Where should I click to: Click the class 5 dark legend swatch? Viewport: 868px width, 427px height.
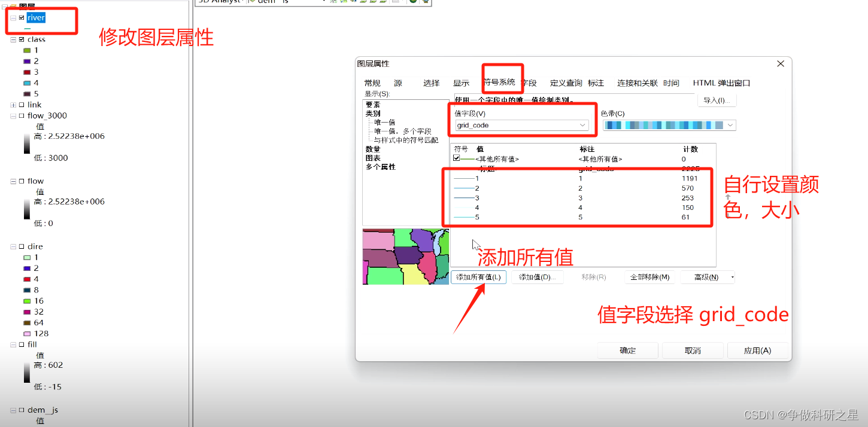[x=26, y=94]
